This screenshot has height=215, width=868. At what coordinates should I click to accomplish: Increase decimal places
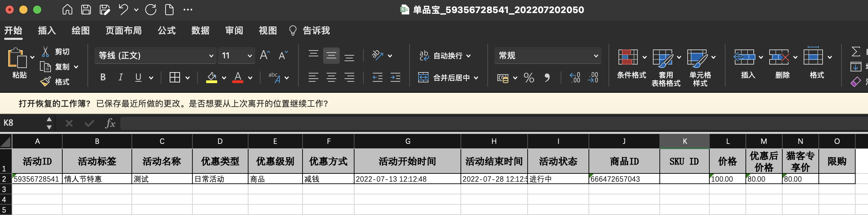coord(575,78)
